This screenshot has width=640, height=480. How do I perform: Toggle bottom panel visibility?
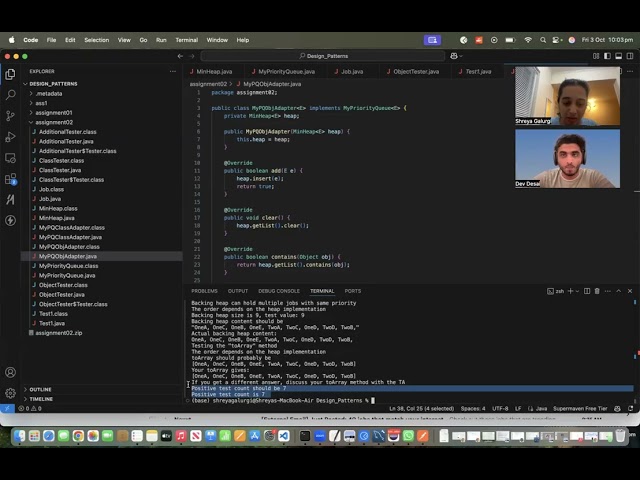619,56
